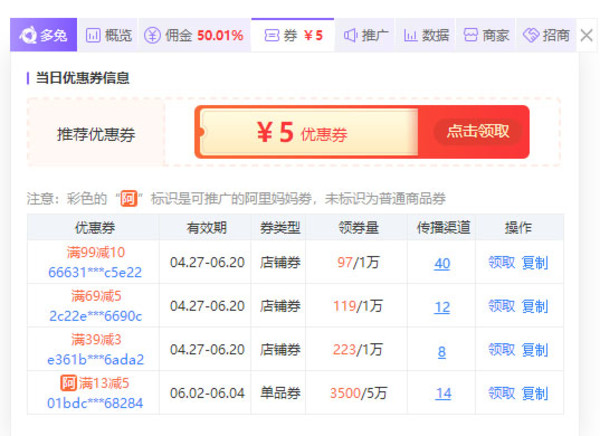The image size is (600, 436).
Task: Click coupon code e361b***6ada2
Action: pyautogui.click(x=96, y=359)
